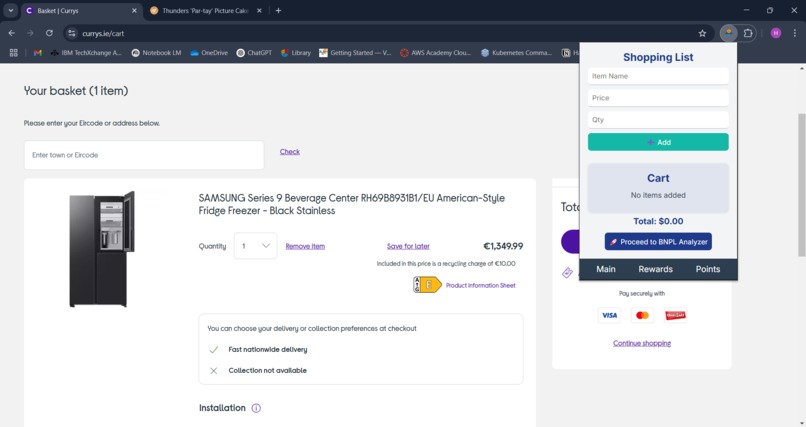Viewport: 806px width, 427px height.
Task: Switch to the Points tab in extension
Action: (x=708, y=269)
